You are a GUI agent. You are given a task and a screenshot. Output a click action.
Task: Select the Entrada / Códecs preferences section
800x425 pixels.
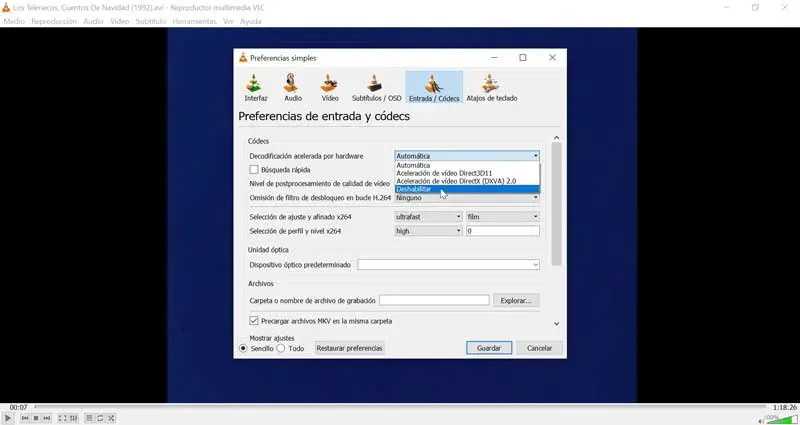(434, 87)
